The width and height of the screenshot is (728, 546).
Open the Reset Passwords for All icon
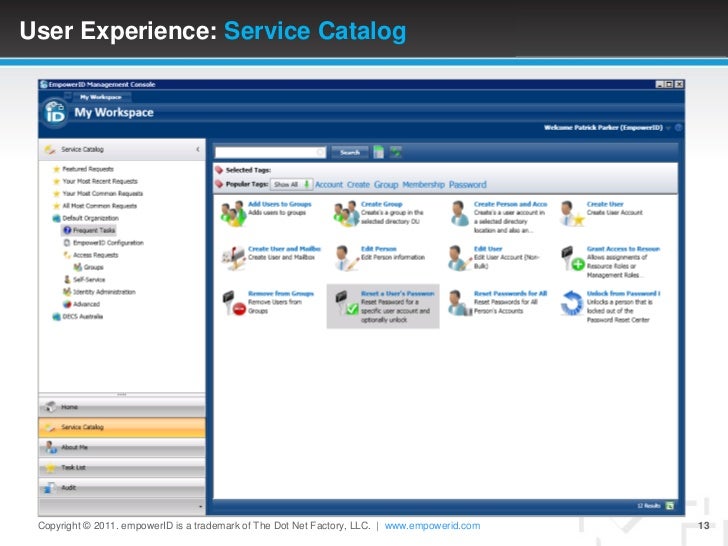(460, 303)
